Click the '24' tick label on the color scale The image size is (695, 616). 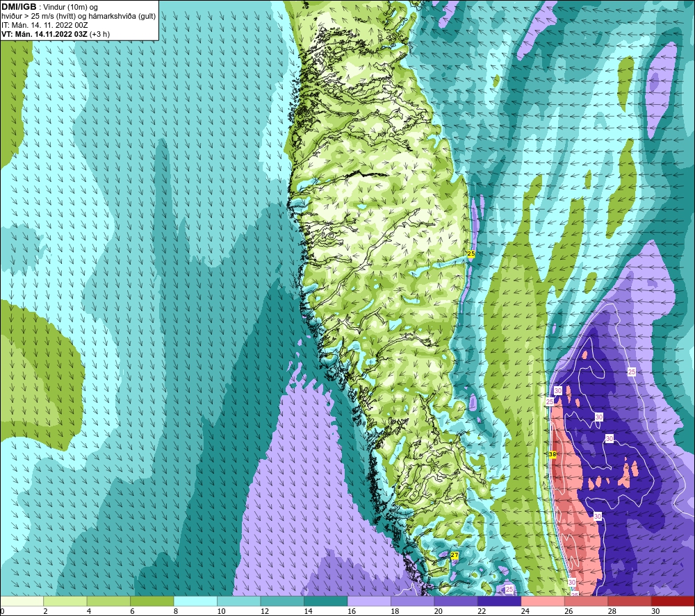pos(525,611)
